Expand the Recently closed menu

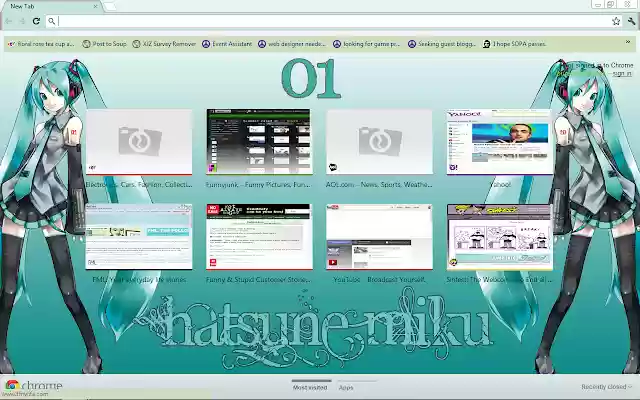click(x=607, y=387)
